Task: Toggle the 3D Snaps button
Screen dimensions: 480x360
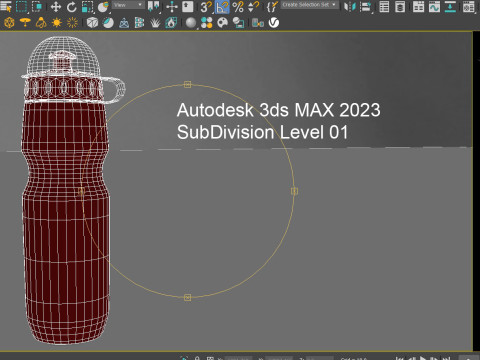Action: point(206,6)
